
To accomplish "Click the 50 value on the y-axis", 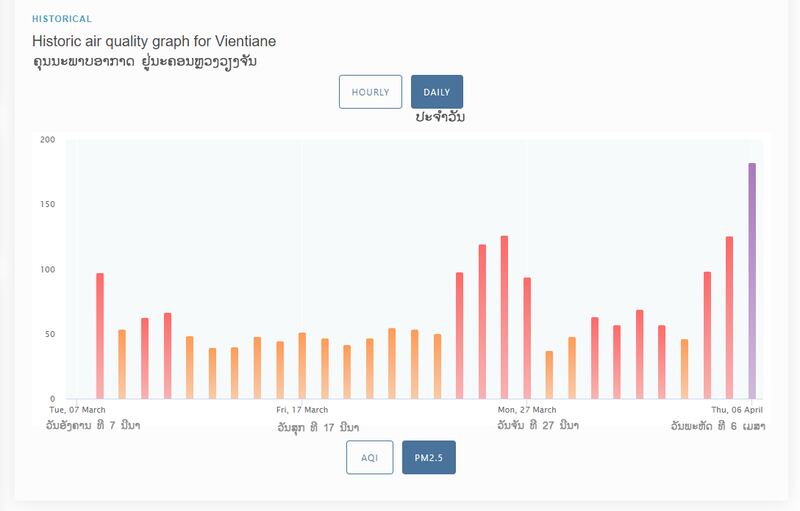I will tap(49, 334).
